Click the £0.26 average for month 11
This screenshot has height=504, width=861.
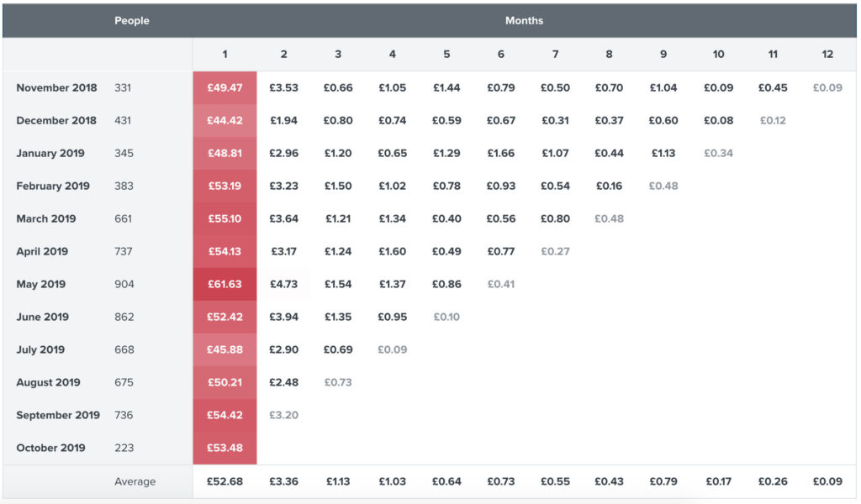point(773,481)
